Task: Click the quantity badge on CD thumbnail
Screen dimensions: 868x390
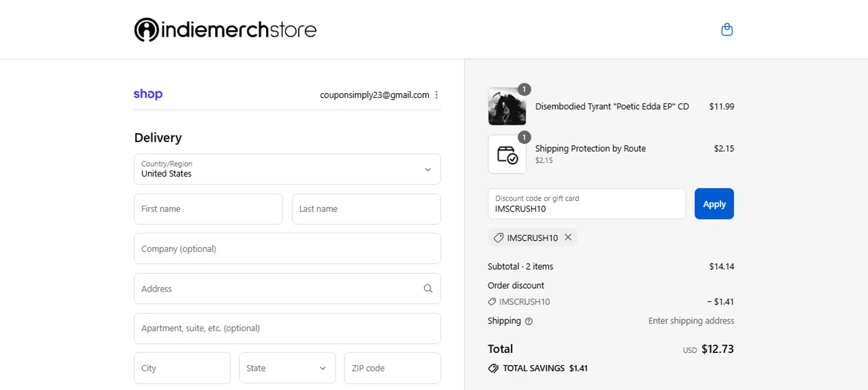Action: click(524, 89)
